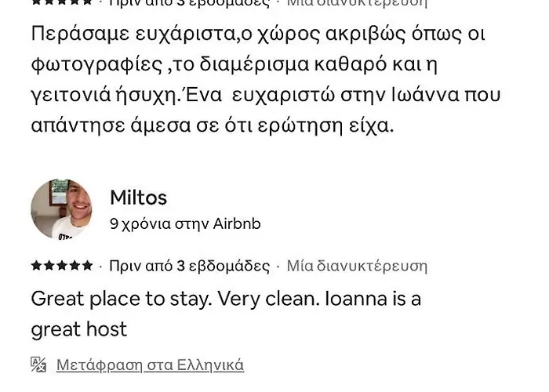Click the partially visible top star rating
549x392 pixels.
click(62, 2)
